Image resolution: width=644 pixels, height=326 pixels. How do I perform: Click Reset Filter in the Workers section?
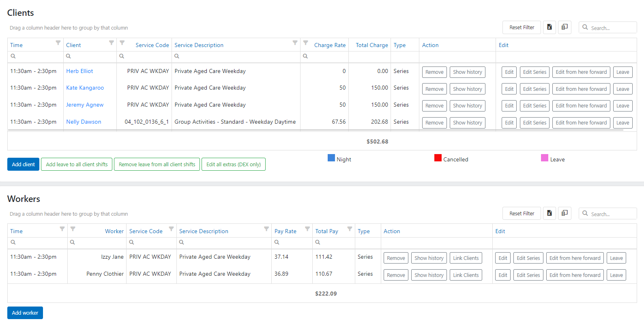click(522, 213)
